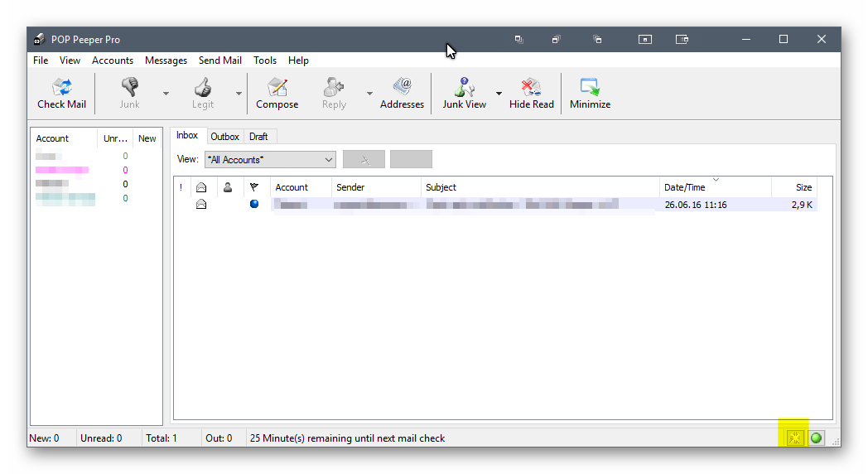Switch to Junk View
The height and width of the screenshot is (474, 868).
tap(464, 93)
